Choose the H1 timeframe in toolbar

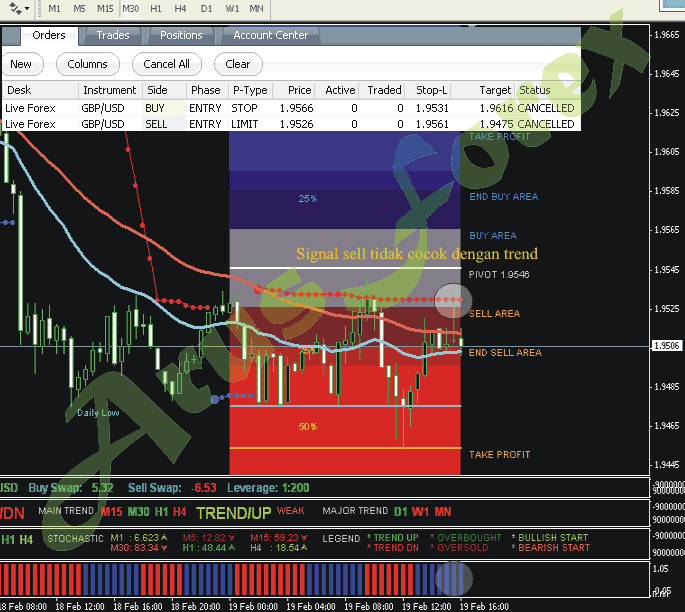click(x=156, y=8)
